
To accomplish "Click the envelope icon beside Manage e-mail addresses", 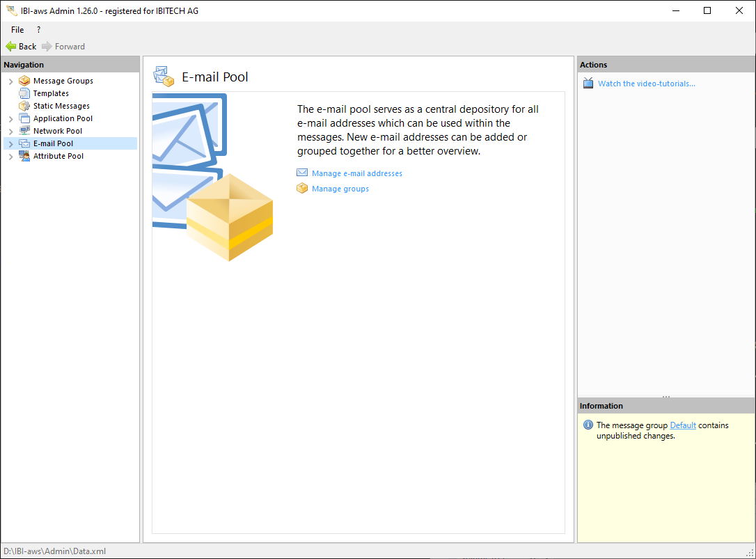I will tap(302, 173).
